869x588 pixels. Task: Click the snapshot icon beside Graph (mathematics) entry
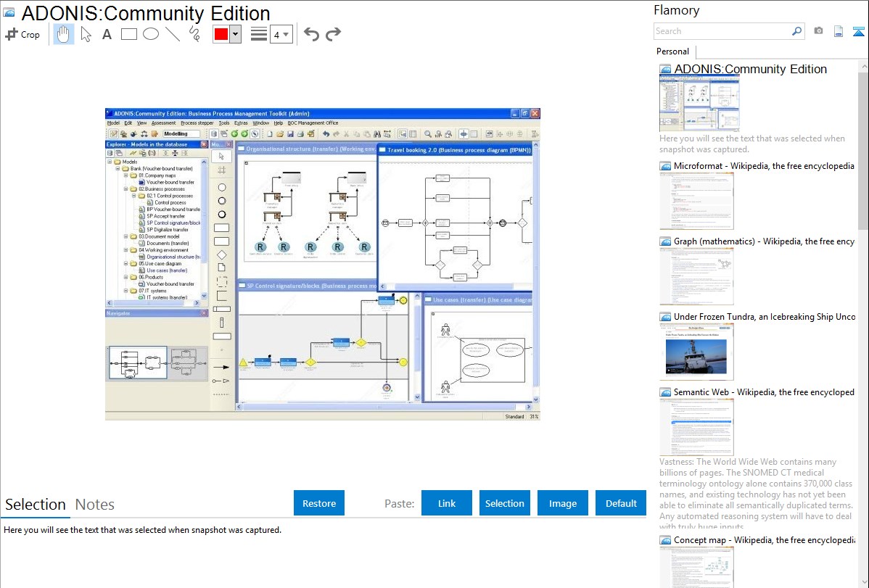[665, 241]
